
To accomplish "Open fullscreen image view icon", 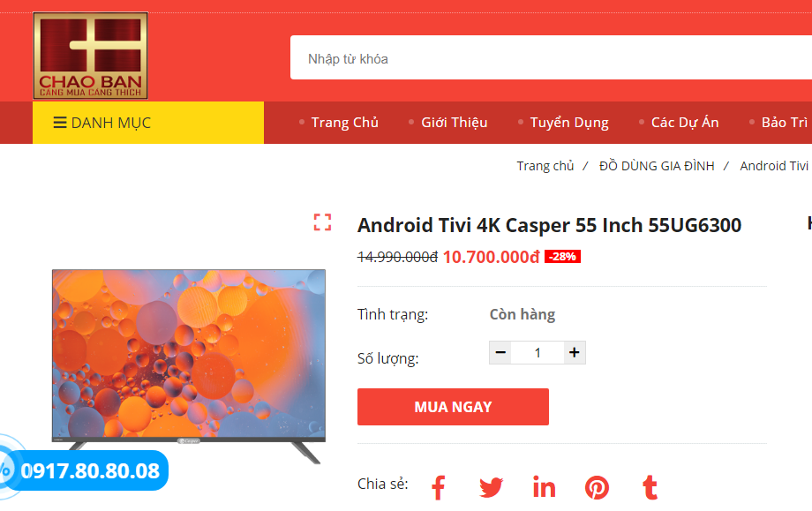I will [x=323, y=222].
